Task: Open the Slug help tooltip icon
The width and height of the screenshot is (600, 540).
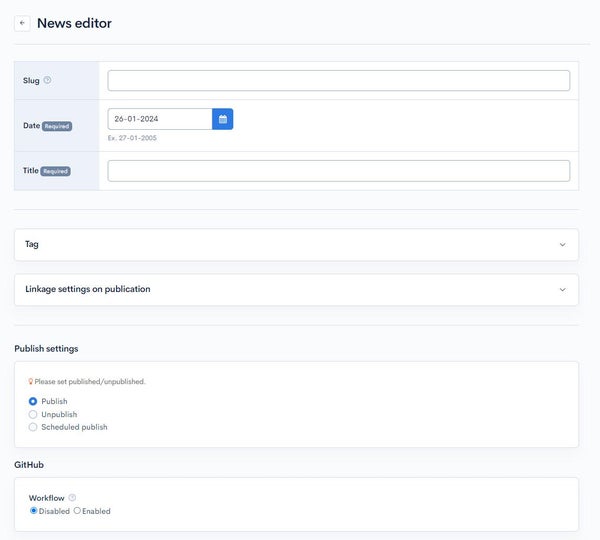Action: (47, 80)
